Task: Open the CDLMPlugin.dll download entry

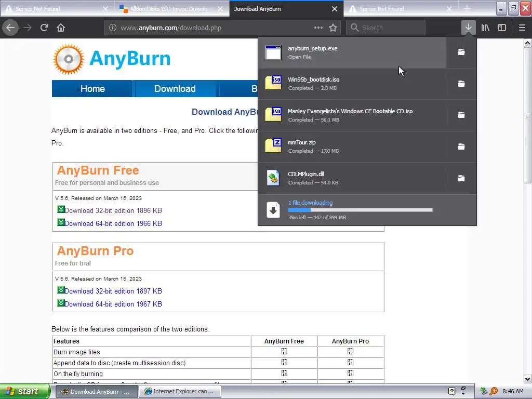Action: coord(352,178)
